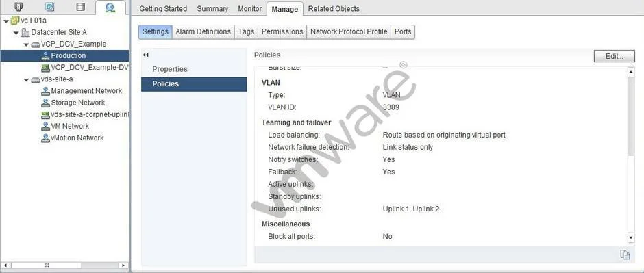Select the VM Network tree item
The width and height of the screenshot is (644, 273).
[70, 127]
